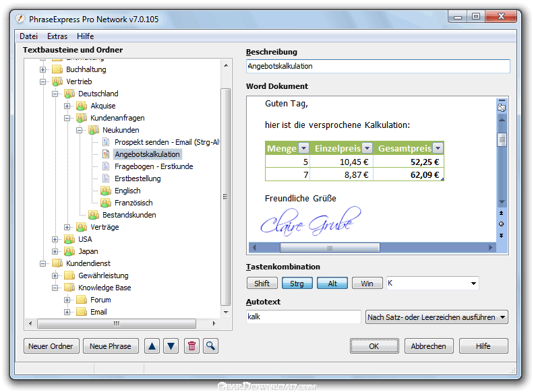
Task: Expand the USA tree node
Action: [55, 239]
